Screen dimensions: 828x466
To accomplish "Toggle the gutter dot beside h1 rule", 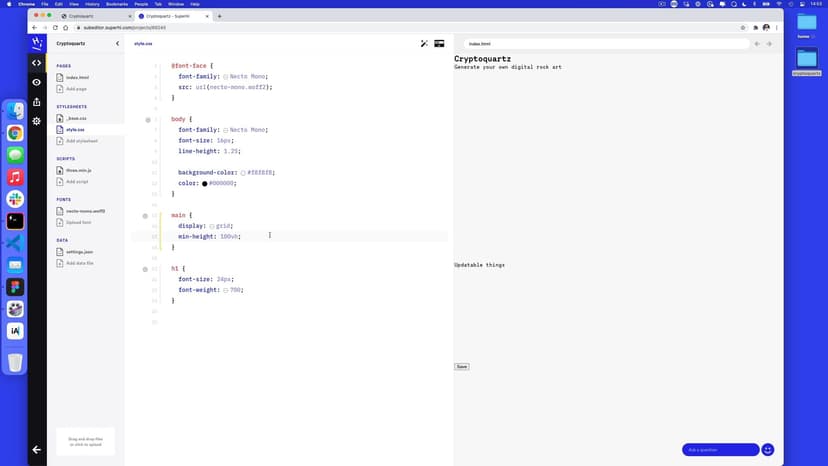I will click(x=145, y=269).
